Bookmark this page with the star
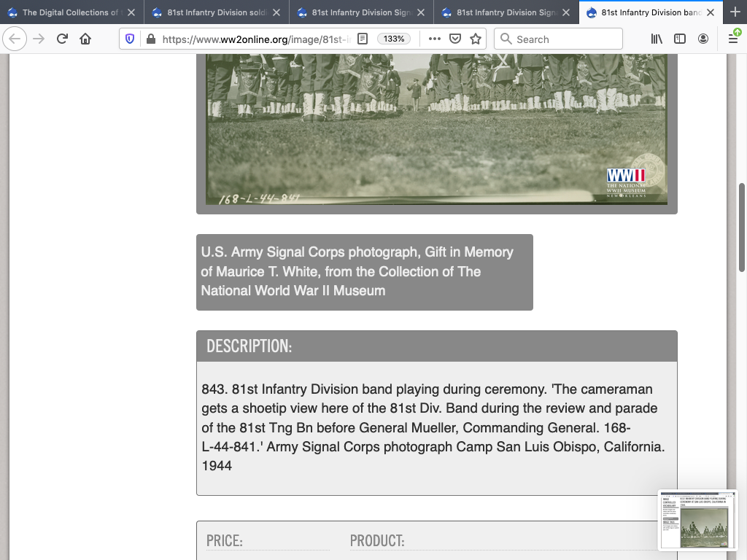This screenshot has width=747, height=560. pyautogui.click(x=476, y=39)
